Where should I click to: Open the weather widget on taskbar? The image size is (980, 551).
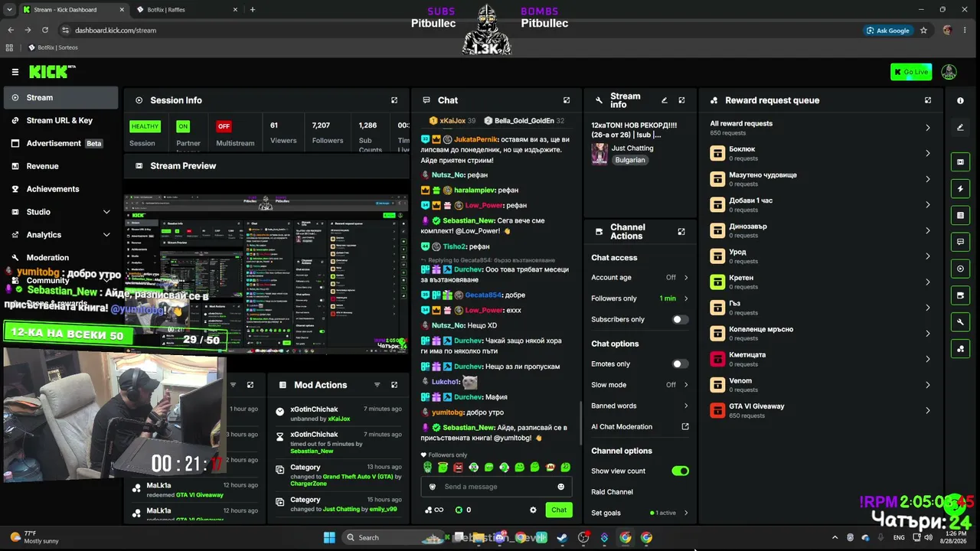tap(34, 537)
